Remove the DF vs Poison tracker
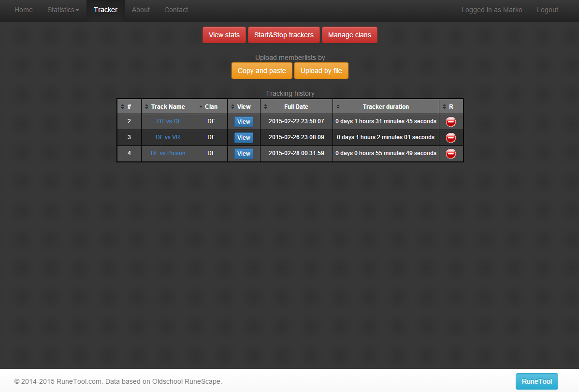 pos(450,153)
